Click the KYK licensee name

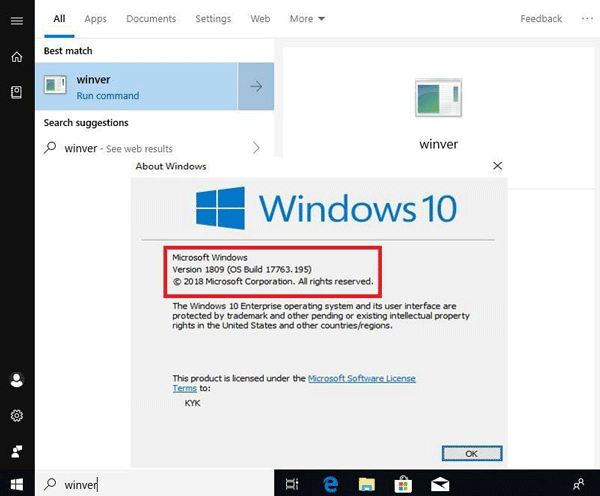click(192, 403)
